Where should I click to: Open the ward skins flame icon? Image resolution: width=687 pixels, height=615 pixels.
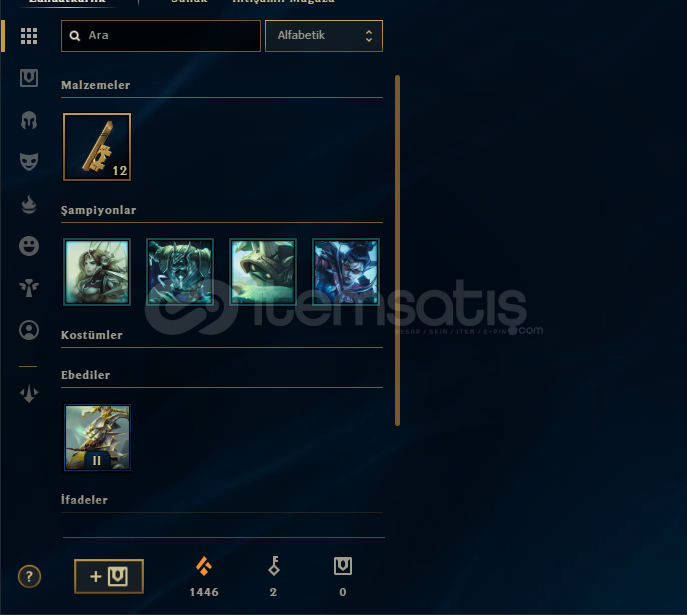29,204
